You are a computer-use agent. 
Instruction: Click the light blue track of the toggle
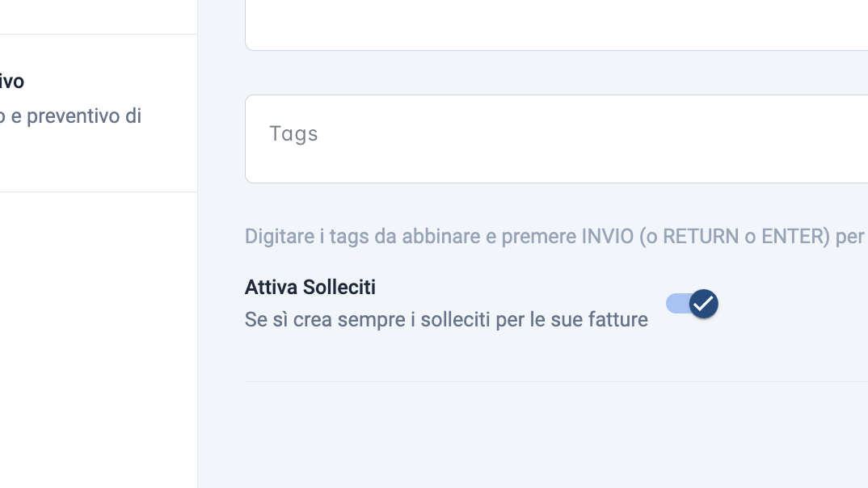point(677,304)
